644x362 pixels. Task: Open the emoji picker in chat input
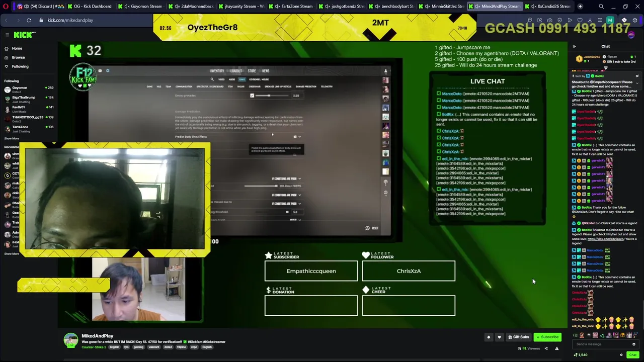634,344
